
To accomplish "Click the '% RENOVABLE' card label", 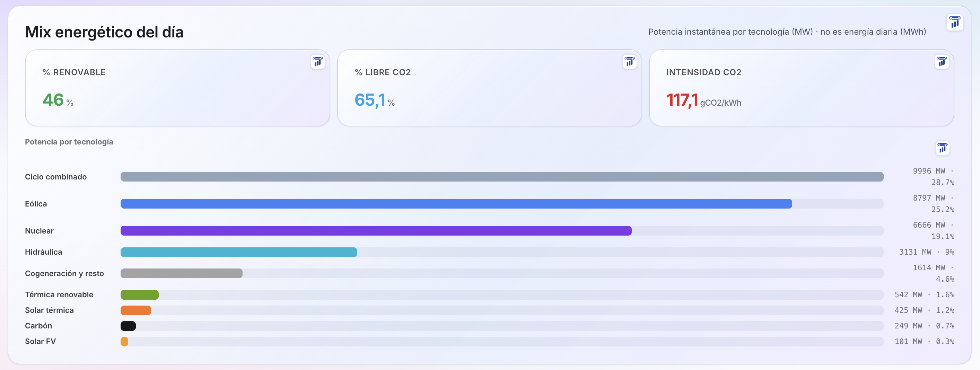I will (x=74, y=72).
